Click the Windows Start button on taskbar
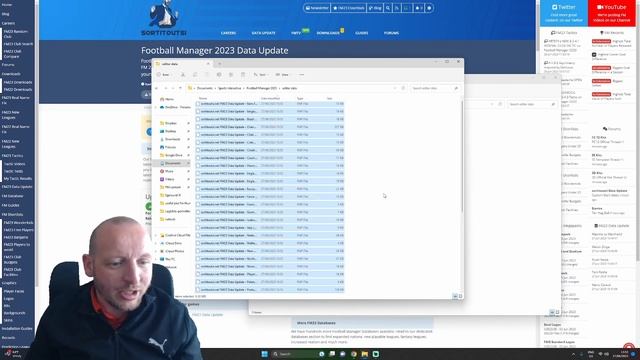Screen dimensions: 640x360 264,354
